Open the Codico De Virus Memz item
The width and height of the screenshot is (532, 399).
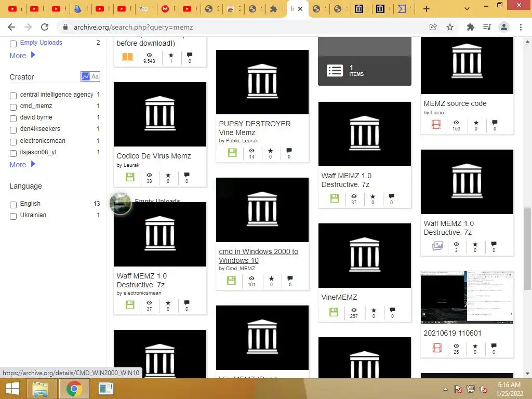[x=154, y=156]
